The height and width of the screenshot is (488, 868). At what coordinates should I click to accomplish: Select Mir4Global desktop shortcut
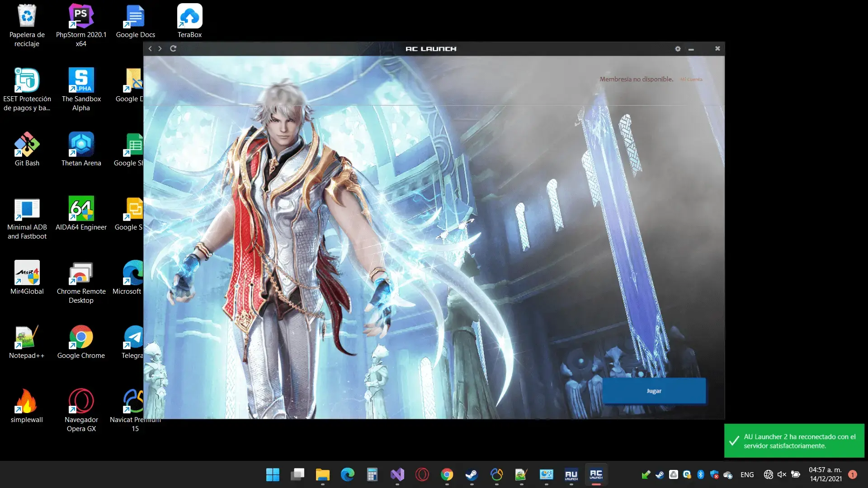(27, 277)
